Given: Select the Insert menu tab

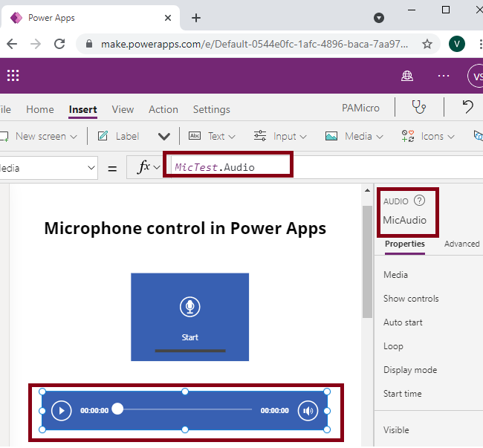Looking at the screenshot, I should [83, 109].
